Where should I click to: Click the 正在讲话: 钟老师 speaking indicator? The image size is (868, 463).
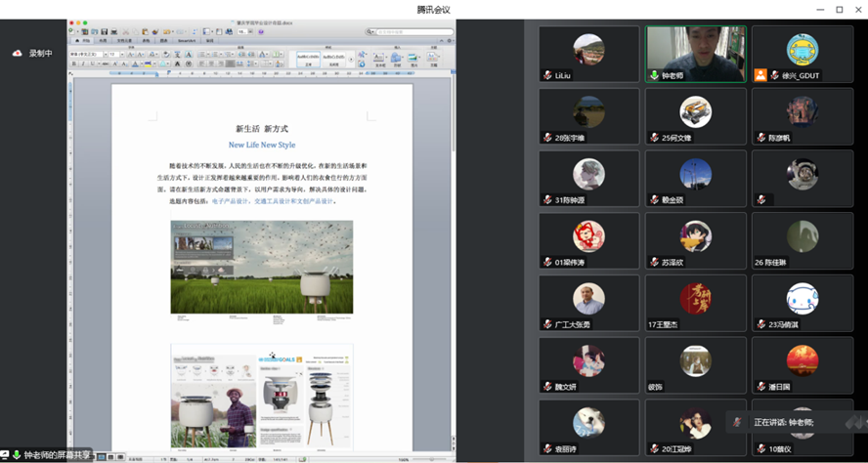(x=782, y=422)
